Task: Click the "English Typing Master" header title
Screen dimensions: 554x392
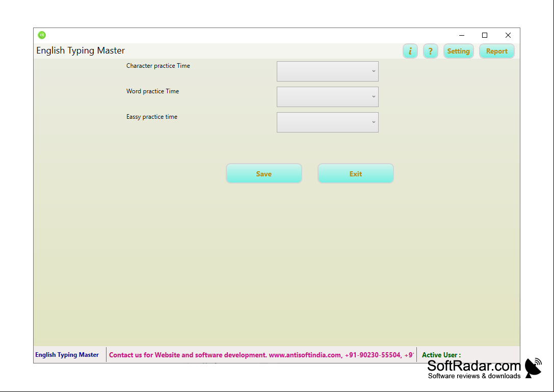Action: [81, 50]
